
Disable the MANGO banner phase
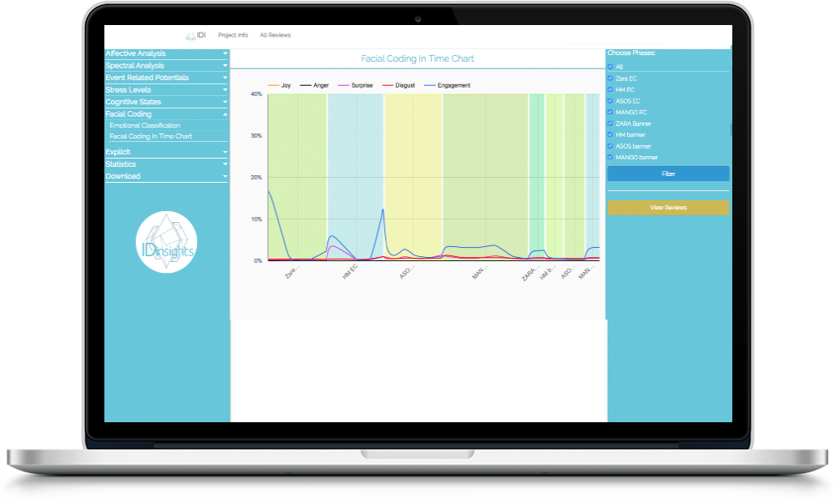point(610,157)
